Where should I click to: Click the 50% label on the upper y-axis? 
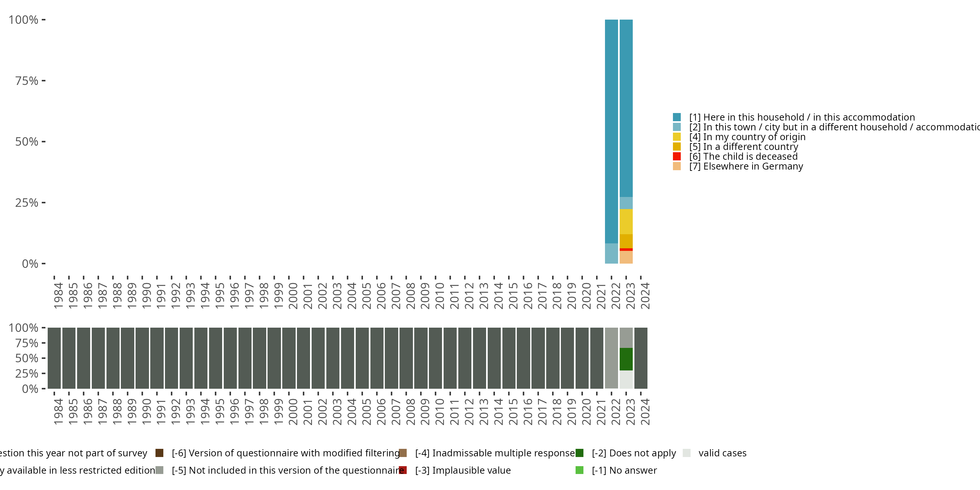coord(27,142)
